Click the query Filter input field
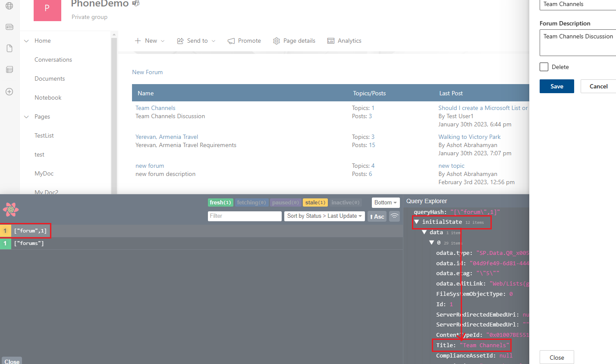The height and width of the screenshot is (364, 616). pos(244,216)
